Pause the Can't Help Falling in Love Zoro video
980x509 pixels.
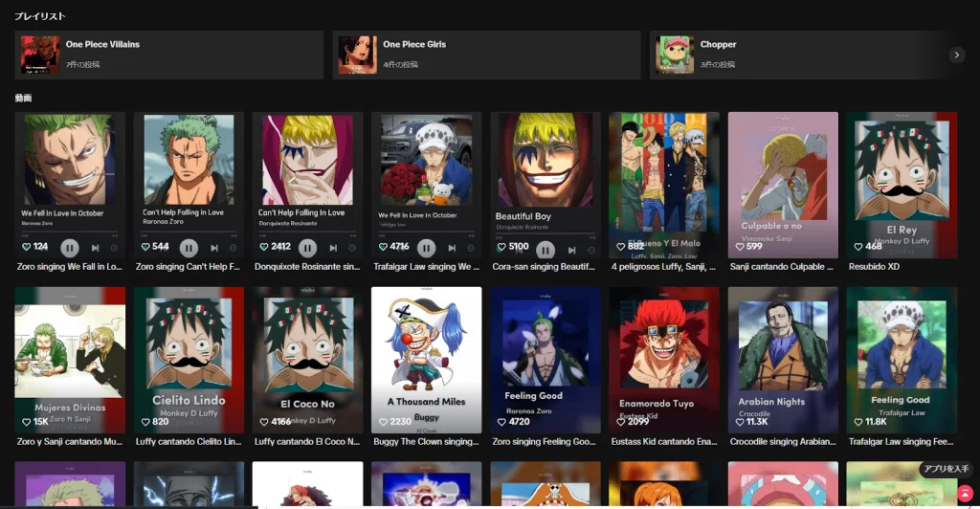pyautogui.click(x=189, y=249)
